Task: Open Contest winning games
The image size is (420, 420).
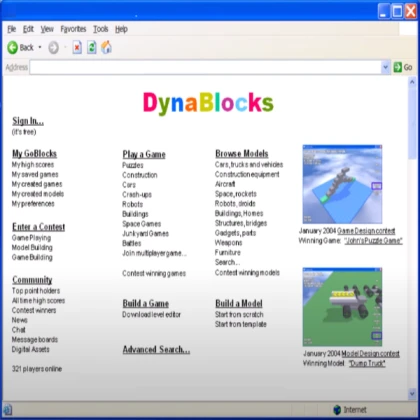Action: (154, 274)
